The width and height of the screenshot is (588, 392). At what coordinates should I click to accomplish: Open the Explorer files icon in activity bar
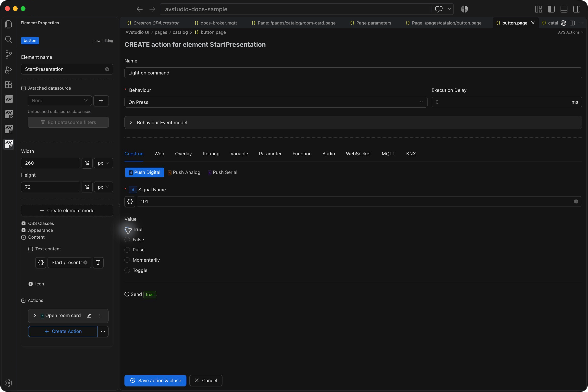pyautogui.click(x=9, y=24)
